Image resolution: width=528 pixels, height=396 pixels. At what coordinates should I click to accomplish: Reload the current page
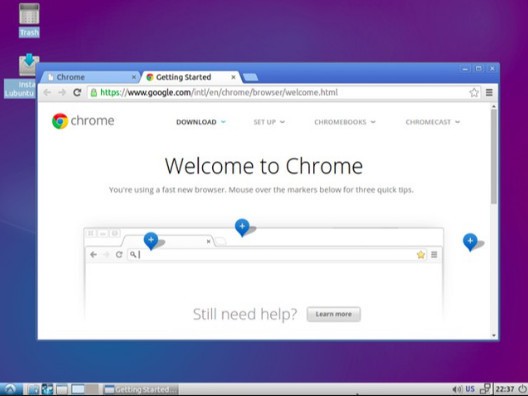pyautogui.click(x=77, y=92)
